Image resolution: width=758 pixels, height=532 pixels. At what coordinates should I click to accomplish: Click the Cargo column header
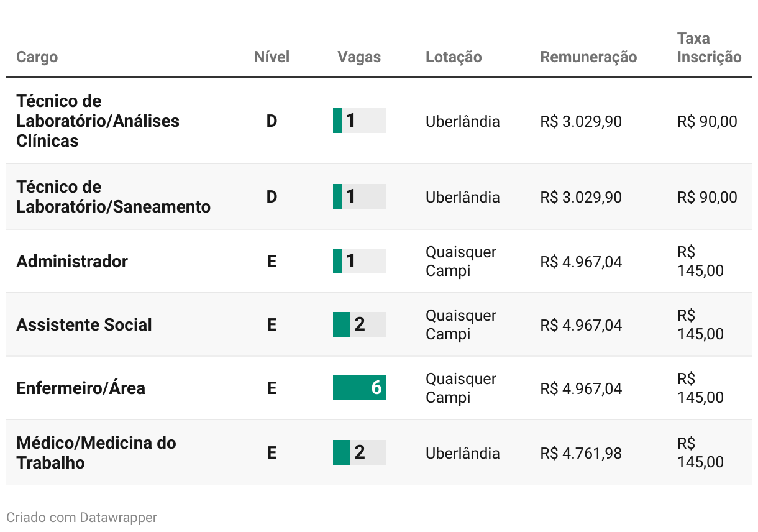pyautogui.click(x=37, y=57)
